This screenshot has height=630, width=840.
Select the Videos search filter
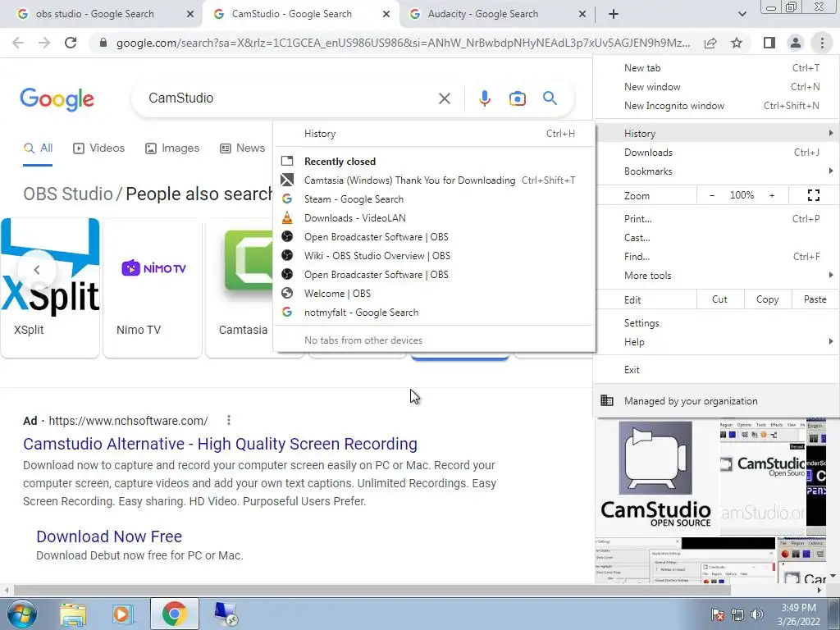(99, 148)
